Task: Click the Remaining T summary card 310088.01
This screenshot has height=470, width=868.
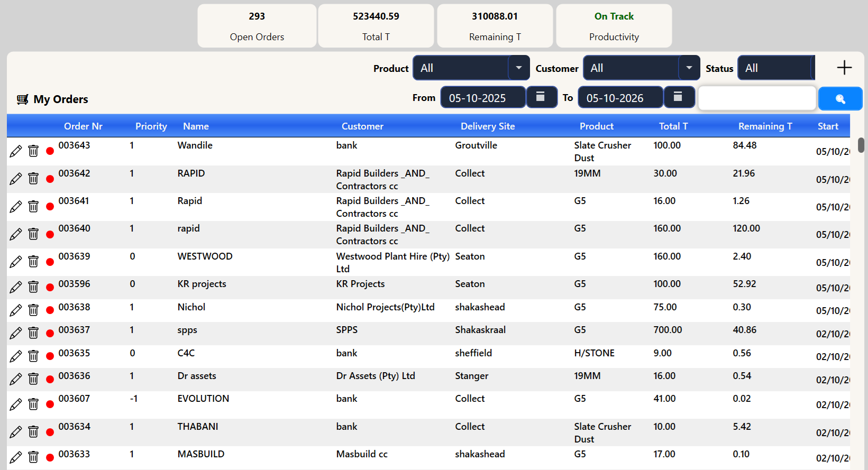Action: [x=495, y=26]
